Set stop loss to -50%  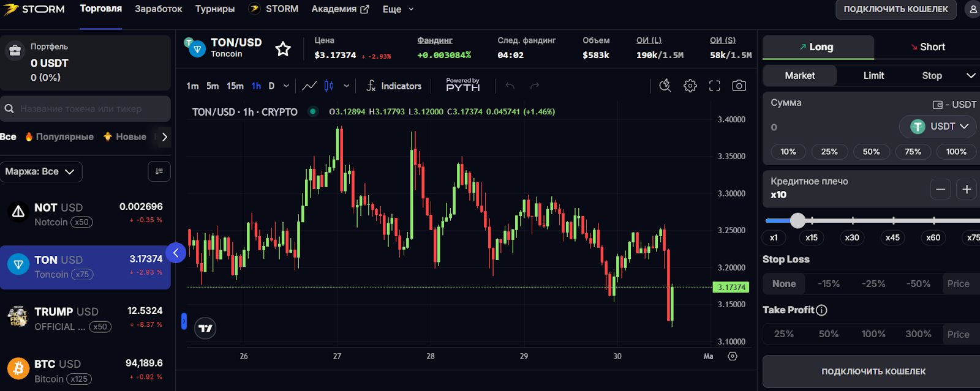(918, 284)
